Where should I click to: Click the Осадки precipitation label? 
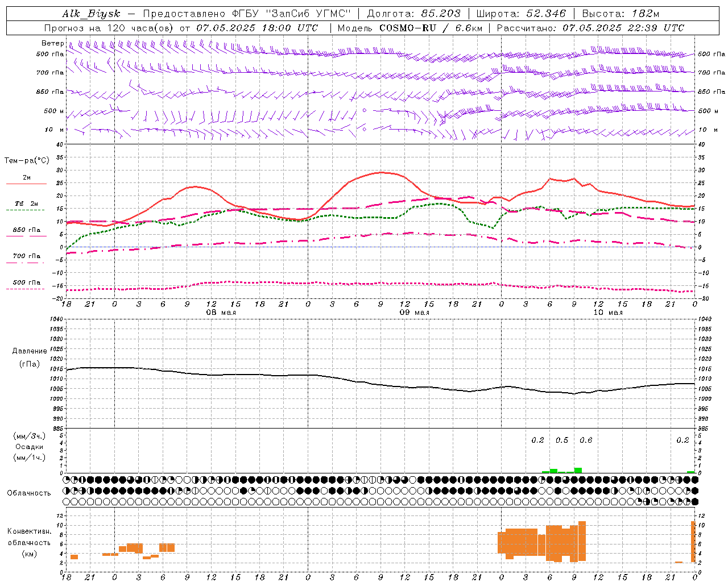(29, 447)
